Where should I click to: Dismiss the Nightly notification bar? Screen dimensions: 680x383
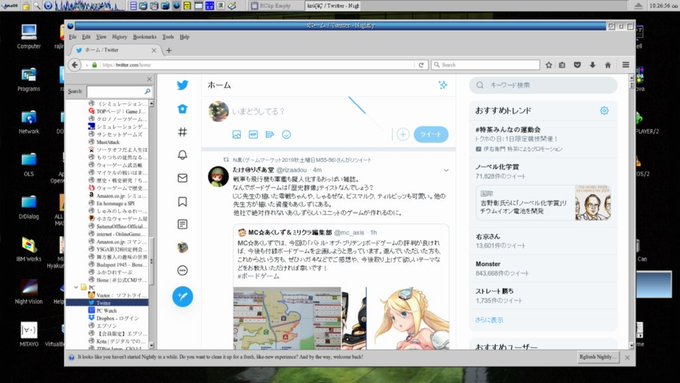click(x=627, y=357)
